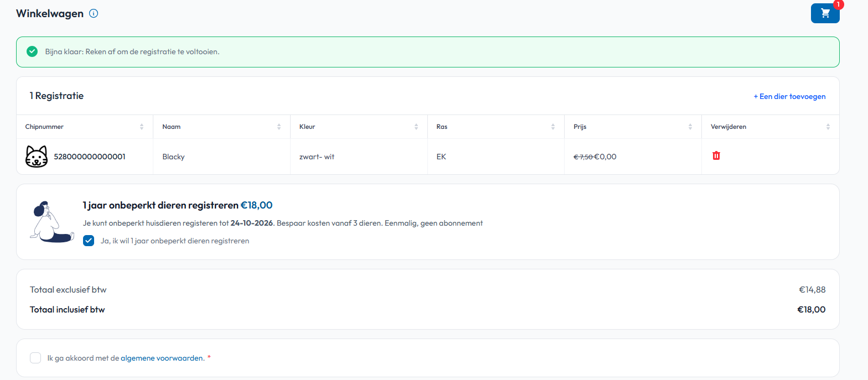Click '+ Een dier toevoegen' link
This screenshot has width=868, height=380.
pyautogui.click(x=789, y=96)
